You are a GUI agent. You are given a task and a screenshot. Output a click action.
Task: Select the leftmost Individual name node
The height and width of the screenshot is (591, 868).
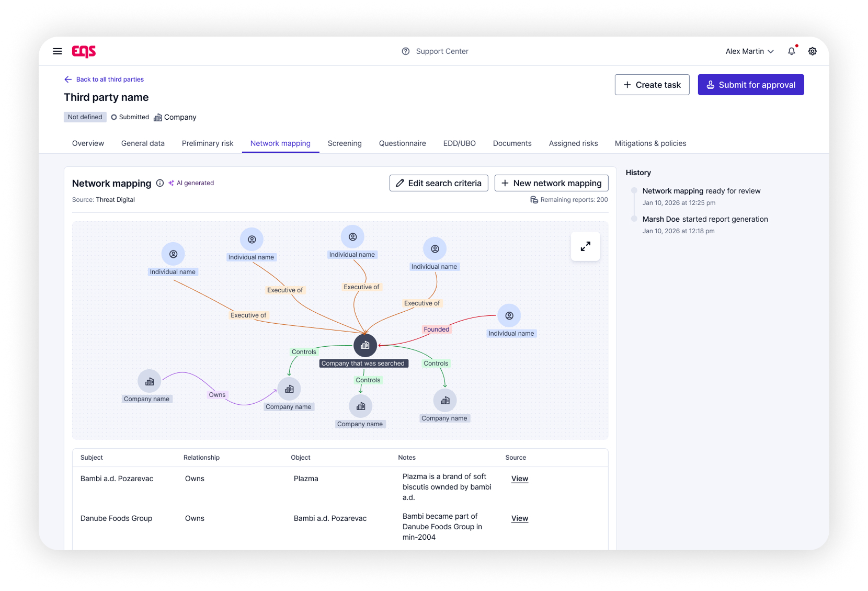[173, 254]
